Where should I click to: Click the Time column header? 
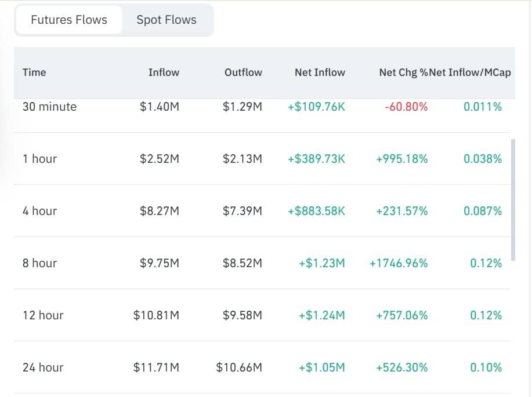[x=34, y=72]
